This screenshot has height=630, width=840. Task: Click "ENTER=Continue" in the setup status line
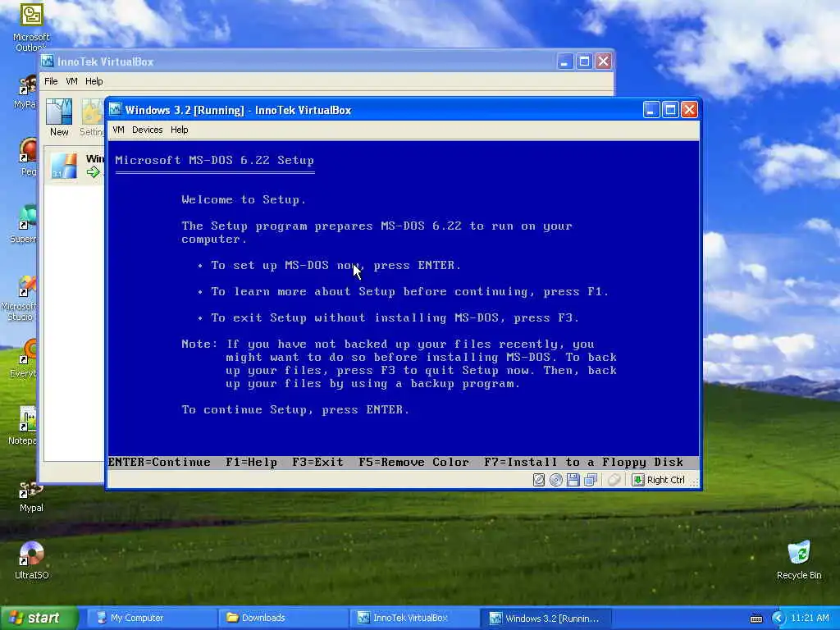click(159, 463)
